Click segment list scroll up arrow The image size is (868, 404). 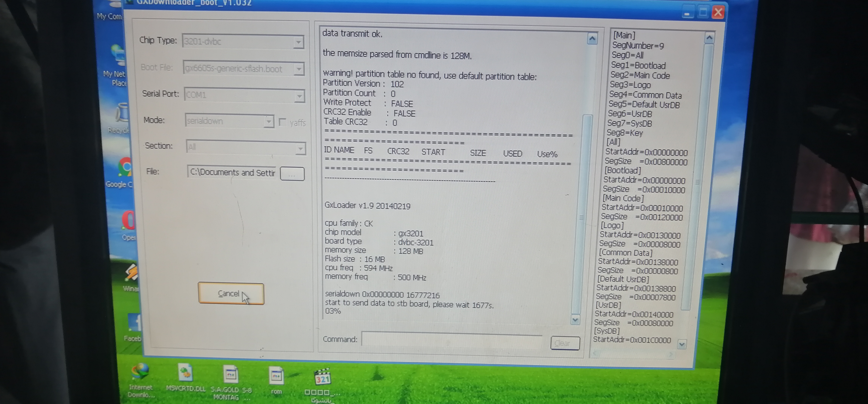[x=709, y=38]
